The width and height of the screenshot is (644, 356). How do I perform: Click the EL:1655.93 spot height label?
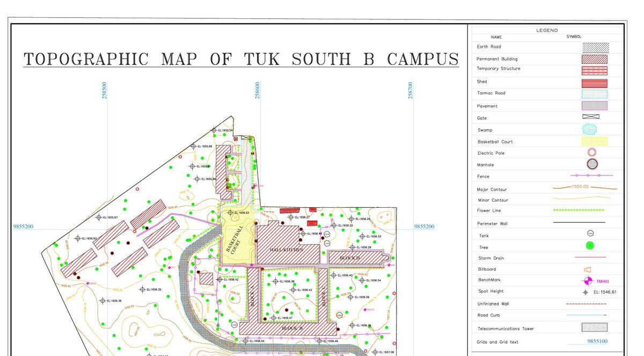click(89, 238)
